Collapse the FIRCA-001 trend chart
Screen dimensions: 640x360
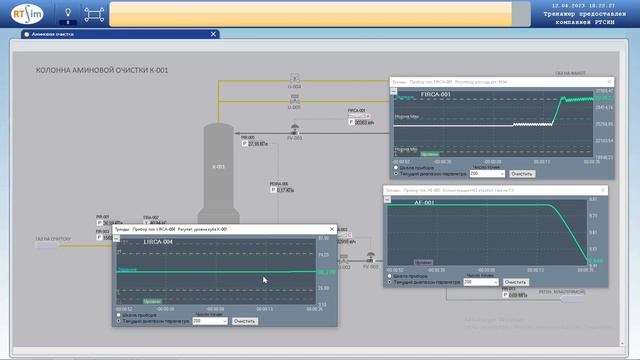tap(393, 91)
